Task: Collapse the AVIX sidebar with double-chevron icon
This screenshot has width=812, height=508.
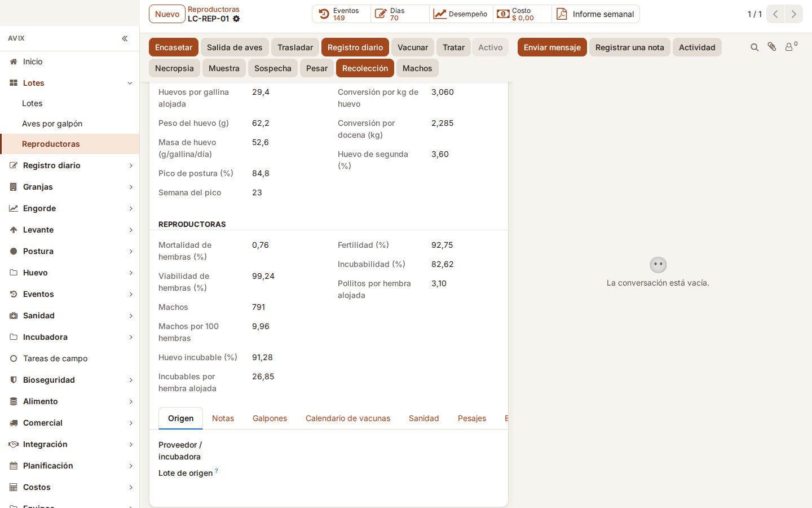Action: (x=125, y=38)
